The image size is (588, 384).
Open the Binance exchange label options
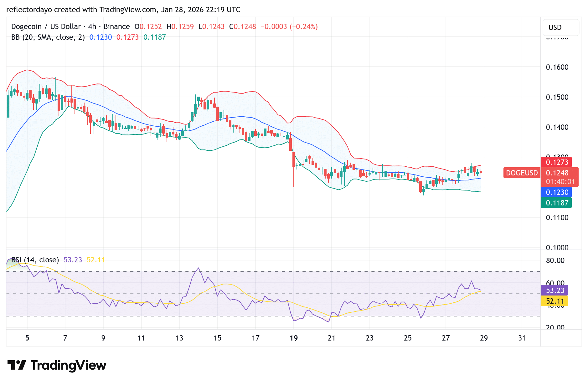point(116,27)
